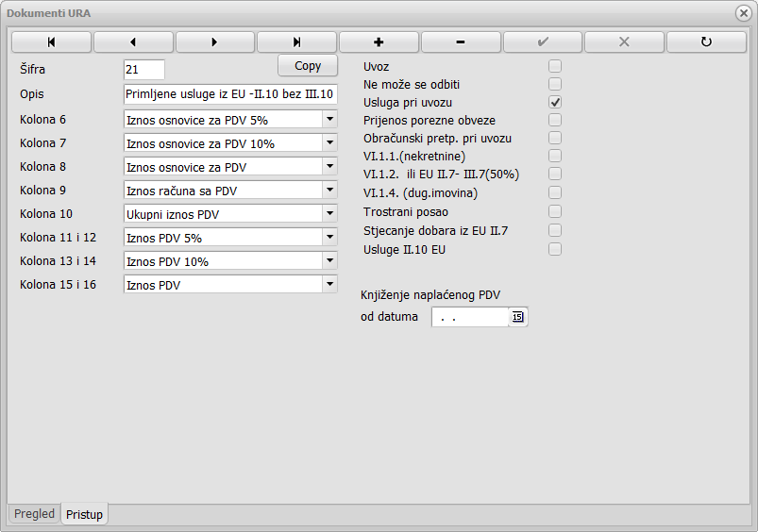Tick the Trostrani posao checkbox
This screenshot has width=758, height=532.
point(555,212)
